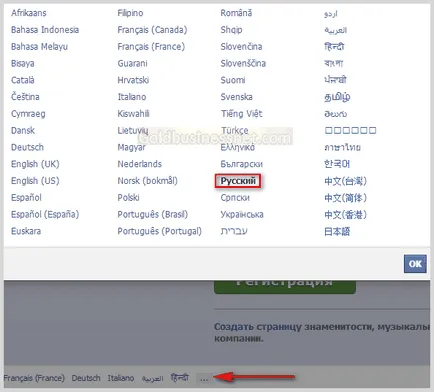Select Ελληνικά language
Viewport: 434px width, 392px height.
[237, 147]
